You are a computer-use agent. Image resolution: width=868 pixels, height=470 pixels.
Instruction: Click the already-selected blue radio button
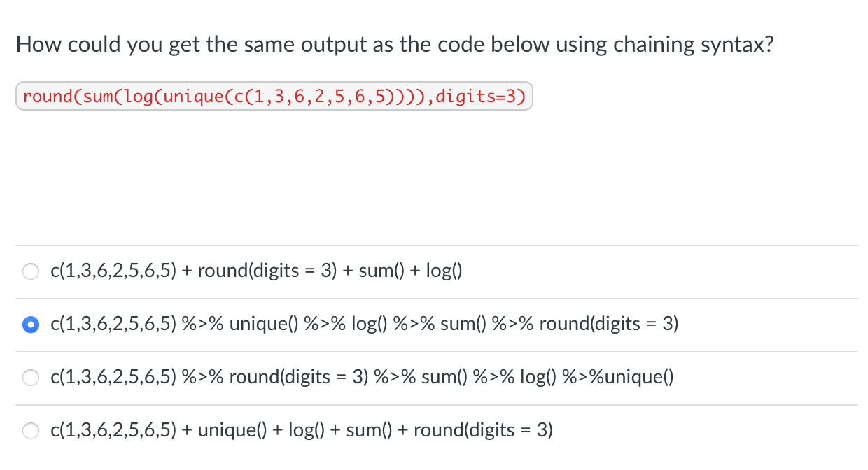point(31,324)
